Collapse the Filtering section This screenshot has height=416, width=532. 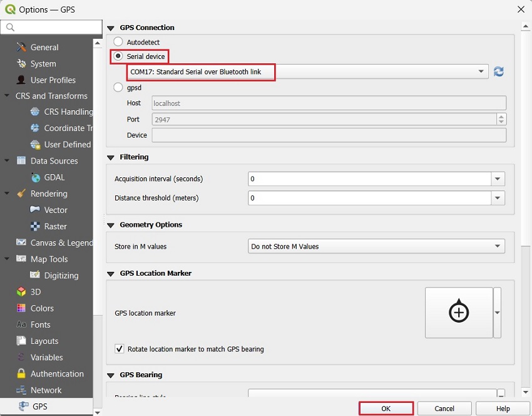(x=111, y=157)
